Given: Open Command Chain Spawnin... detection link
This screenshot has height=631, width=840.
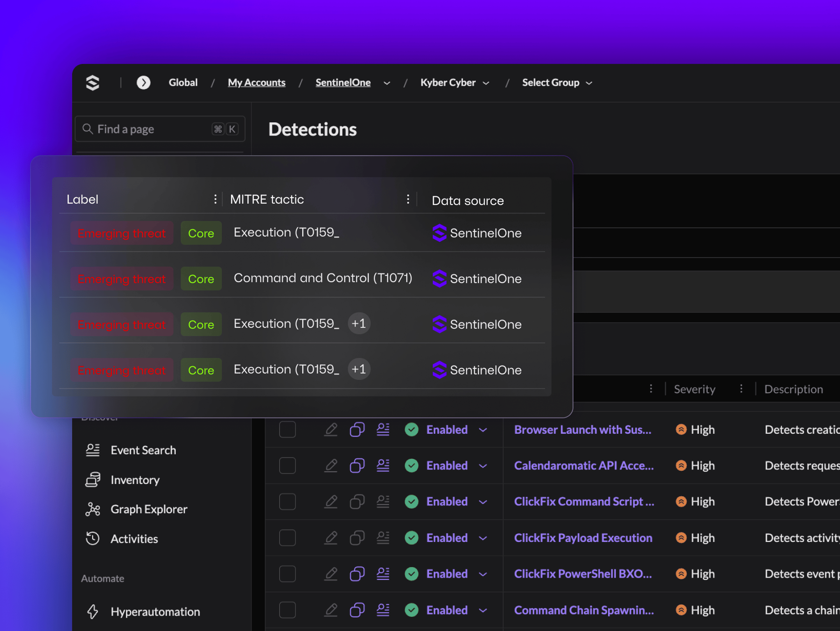Looking at the screenshot, I should pos(584,610).
